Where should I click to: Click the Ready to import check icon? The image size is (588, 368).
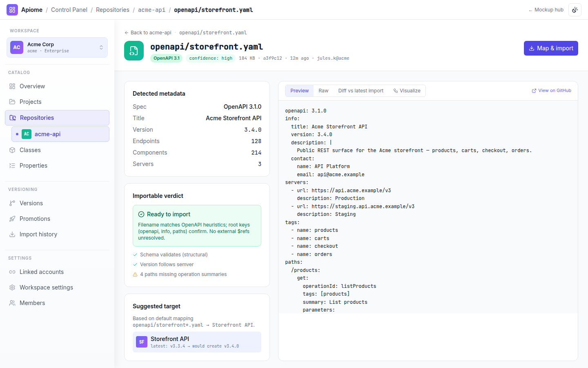141,214
